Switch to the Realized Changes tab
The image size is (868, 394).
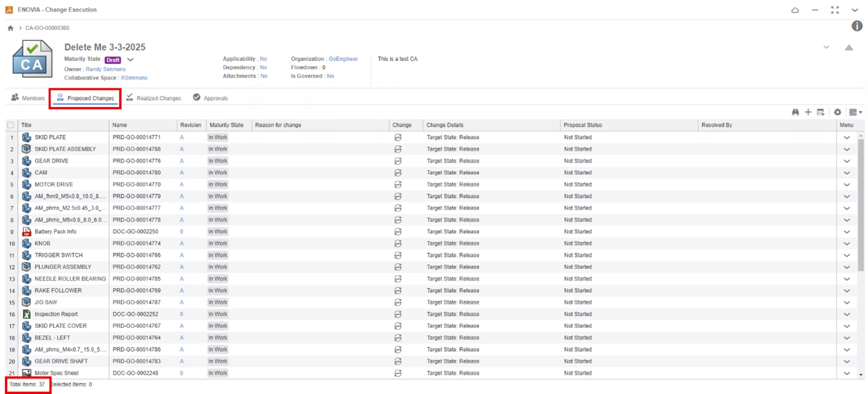tap(154, 98)
